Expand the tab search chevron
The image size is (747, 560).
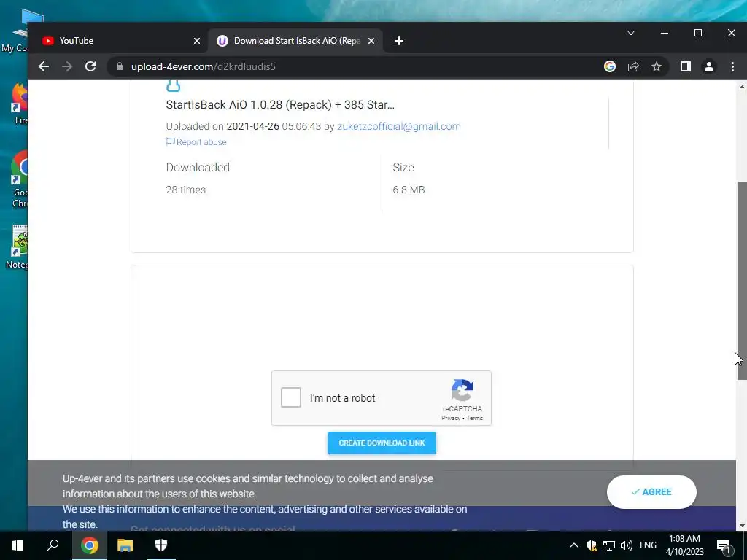(631, 33)
